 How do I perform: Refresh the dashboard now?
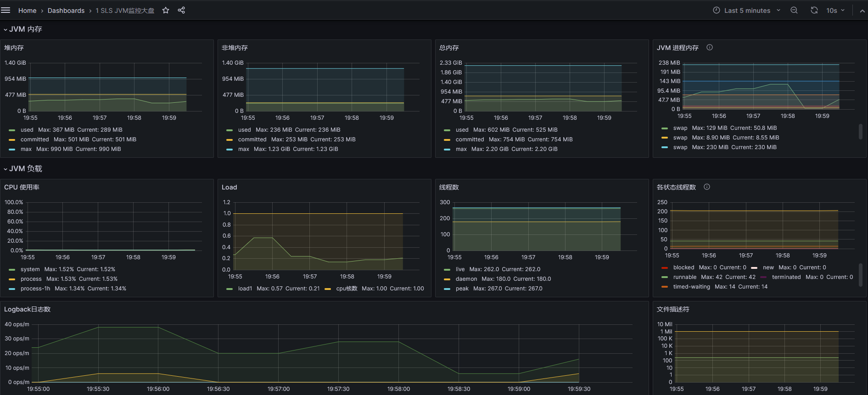tap(814, 10)
